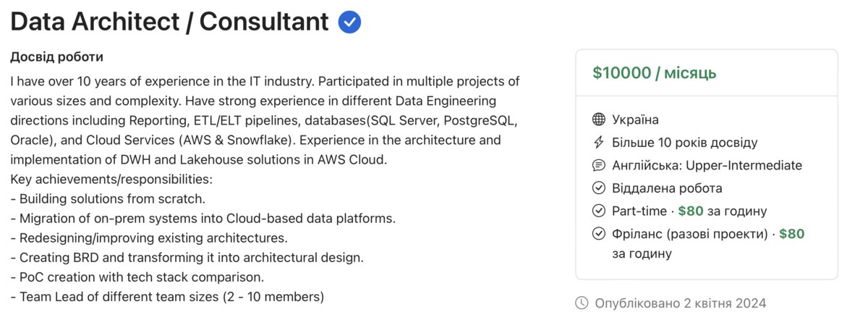Click the blue verified checkmark badge
Viewport: 868px width, 315px height.
[x=349, y=22]
